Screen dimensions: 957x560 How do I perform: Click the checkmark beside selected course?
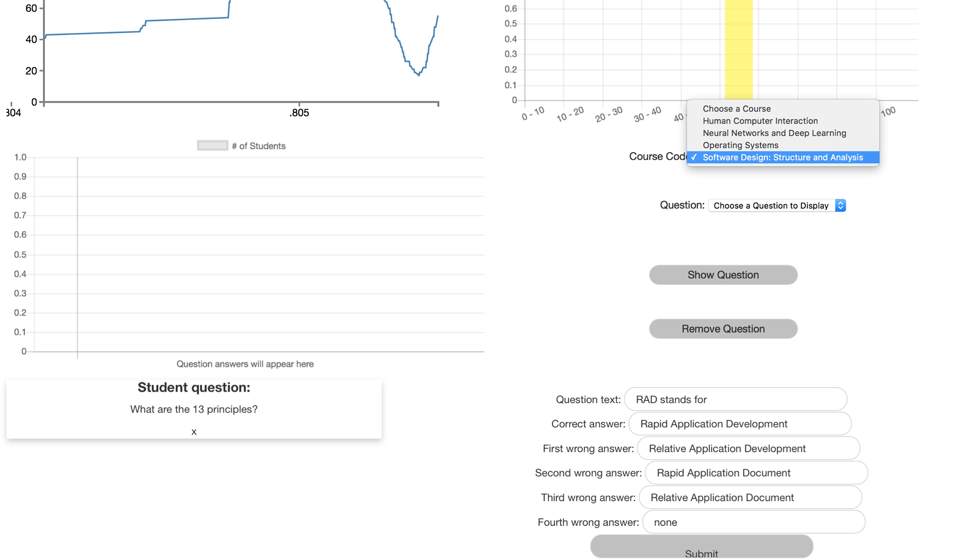(x=694, y=157)
